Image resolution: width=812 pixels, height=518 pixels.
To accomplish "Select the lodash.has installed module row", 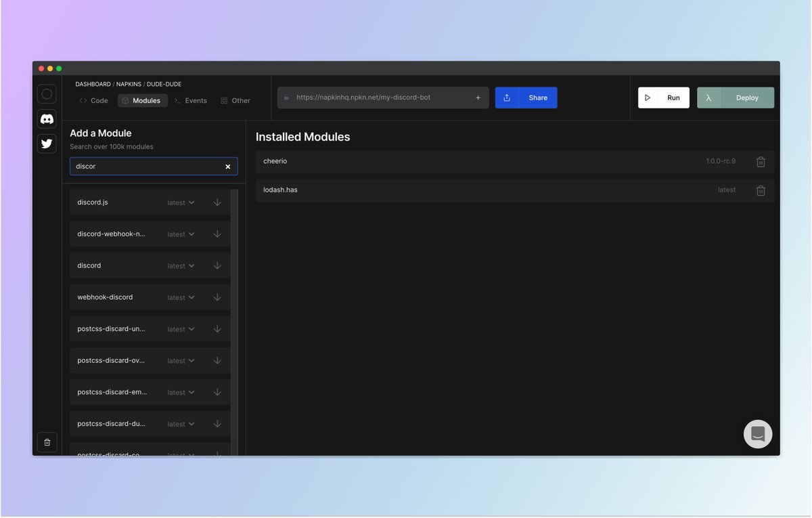I will pyautogui.click(x=514, y=190).
